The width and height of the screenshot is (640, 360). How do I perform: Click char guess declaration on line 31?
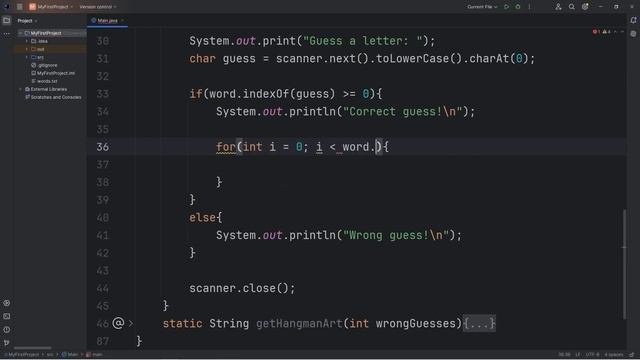tap(223, 59)
